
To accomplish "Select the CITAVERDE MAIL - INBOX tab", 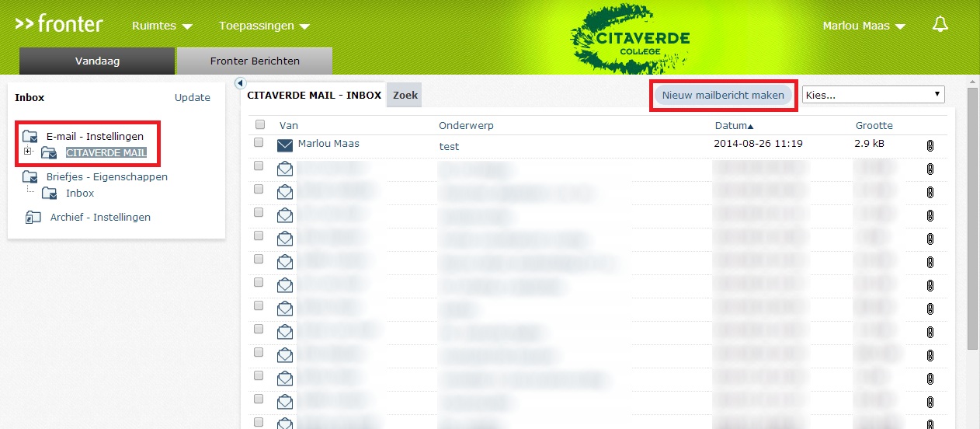I will pyautogui.click(x=314, y=95).
